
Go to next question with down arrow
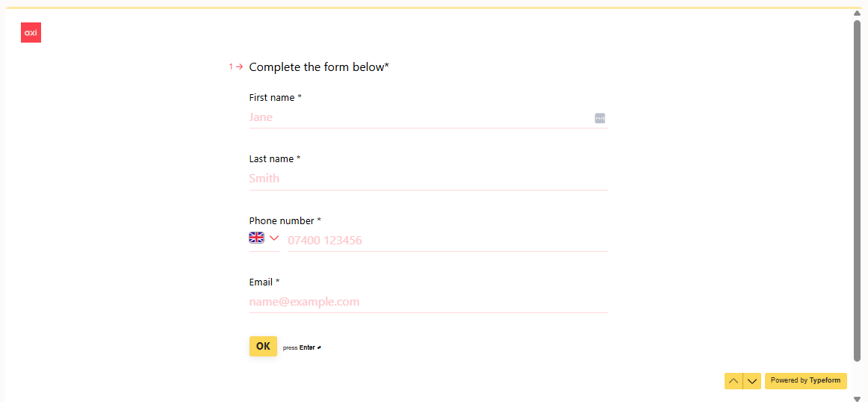pos(752,381)
